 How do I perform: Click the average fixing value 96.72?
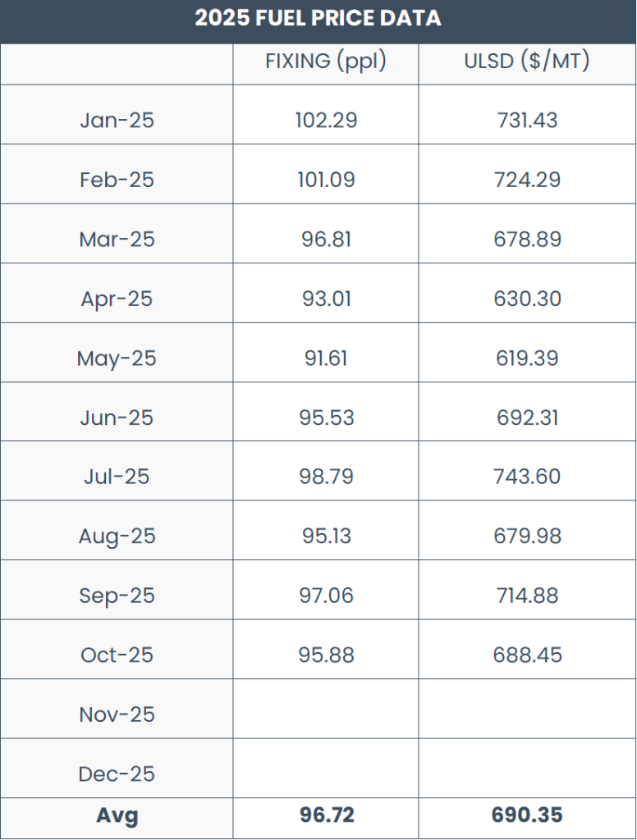[326, 816]
